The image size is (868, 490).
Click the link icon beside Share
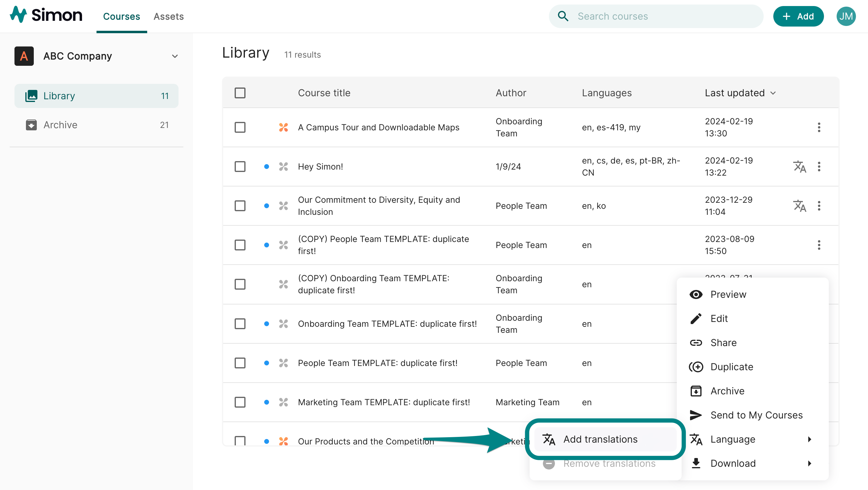tap(696, 343)
